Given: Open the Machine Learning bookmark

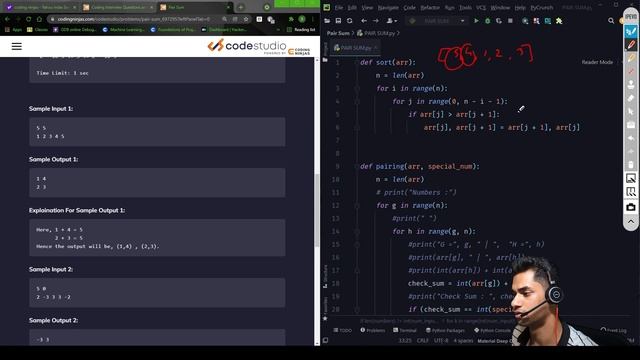Looking at the screenshot, I should pos(123,30).
